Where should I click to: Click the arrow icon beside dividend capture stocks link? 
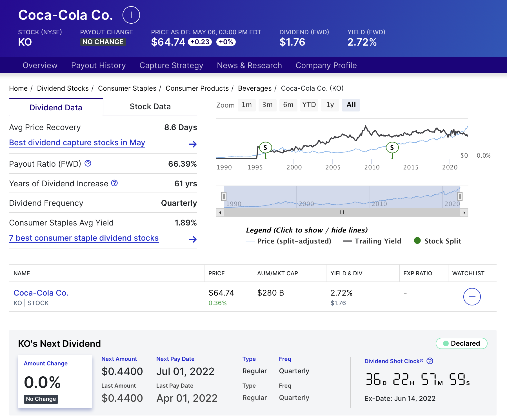click(193, 144)
